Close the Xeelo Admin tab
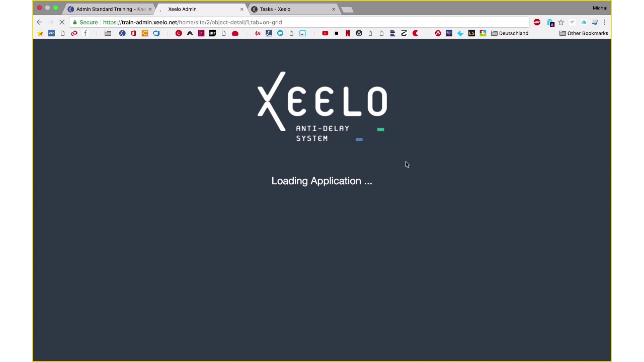 tap(242, 9)
